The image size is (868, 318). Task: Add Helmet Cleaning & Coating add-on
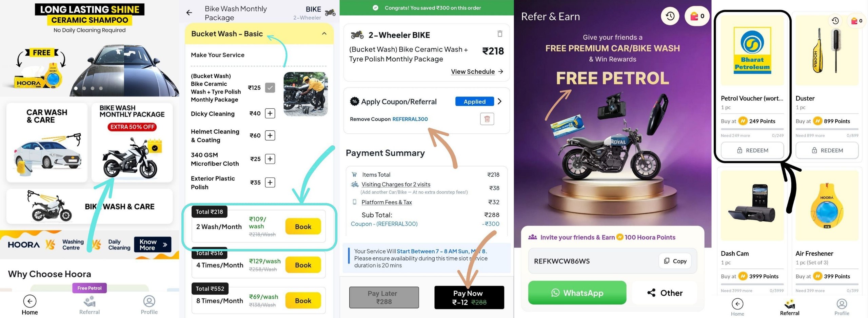270,136
